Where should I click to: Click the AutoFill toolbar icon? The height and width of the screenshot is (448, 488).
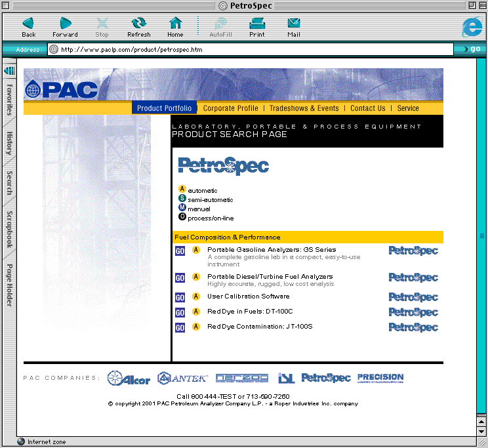[220, 23]
